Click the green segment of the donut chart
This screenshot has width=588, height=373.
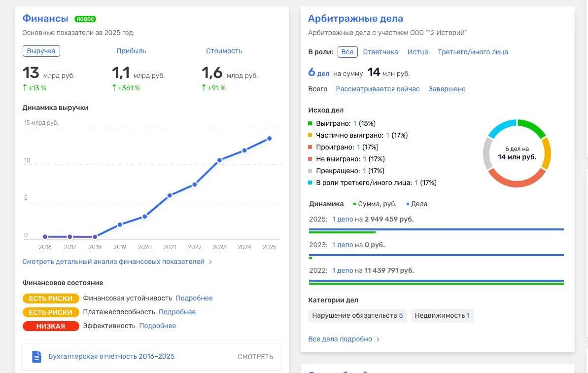pyautogui.click(x=532, y=127)
